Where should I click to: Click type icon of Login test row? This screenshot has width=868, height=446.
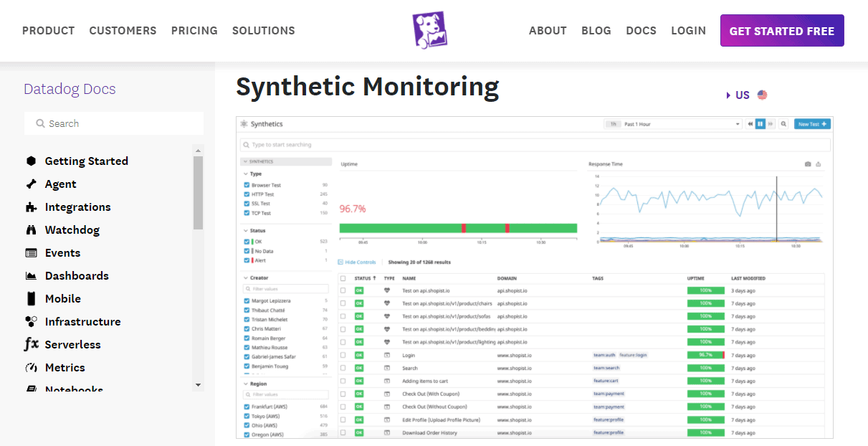(387, 355)
